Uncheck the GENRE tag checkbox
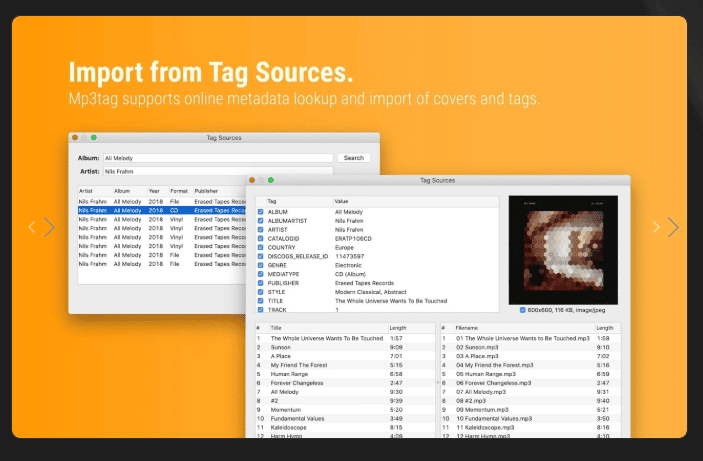This screenshot has width=703, height=461. pos(260,265)
